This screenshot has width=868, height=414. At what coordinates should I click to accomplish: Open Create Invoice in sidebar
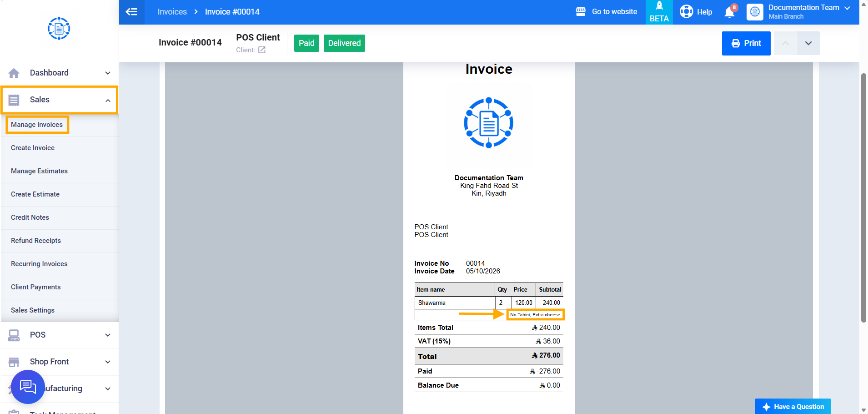point(33,148)
